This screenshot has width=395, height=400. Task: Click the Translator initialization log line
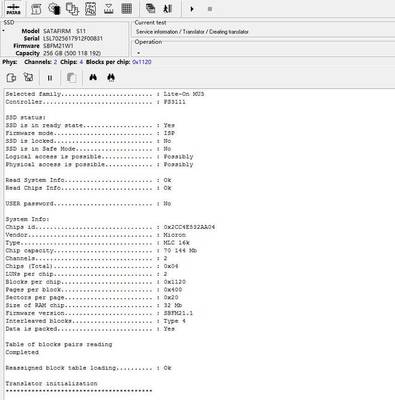pyautogui.click(x=51, y=383)
